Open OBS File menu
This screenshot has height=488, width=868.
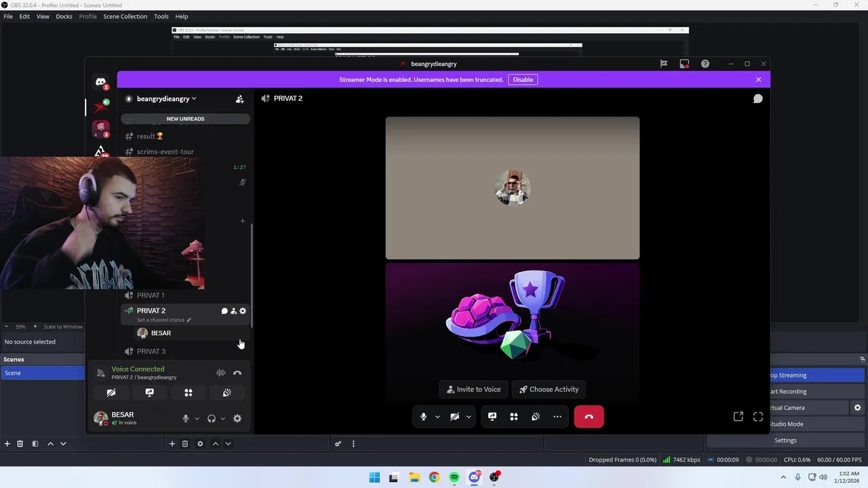8,16
